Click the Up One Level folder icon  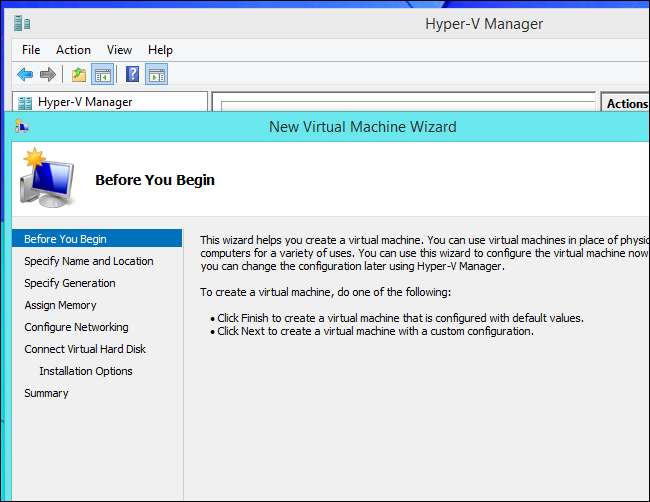[x=79, y=74]
